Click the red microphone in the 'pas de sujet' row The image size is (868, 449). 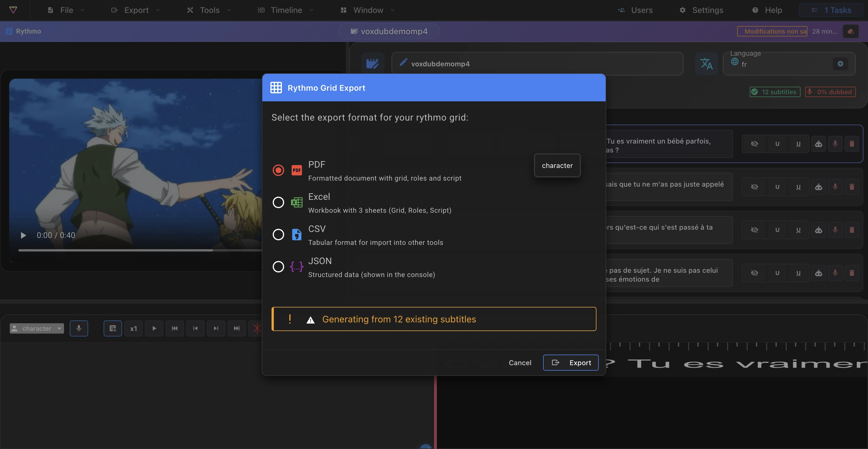point(835,273)
